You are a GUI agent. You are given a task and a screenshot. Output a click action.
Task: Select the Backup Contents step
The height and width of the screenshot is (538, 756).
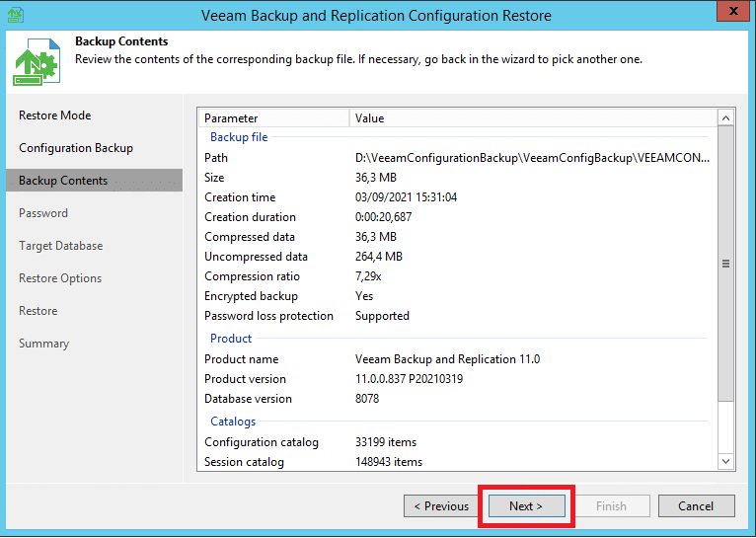(x=94, y=181)
